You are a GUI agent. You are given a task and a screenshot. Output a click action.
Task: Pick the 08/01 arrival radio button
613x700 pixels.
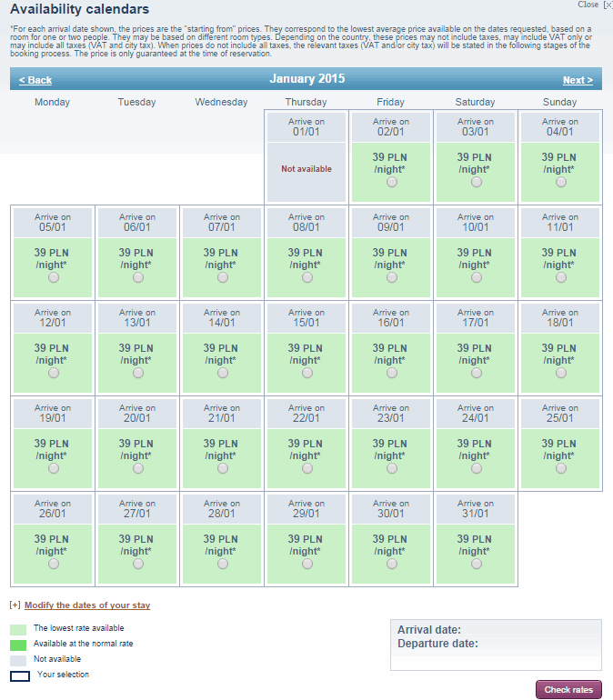(x=307, y=277)
